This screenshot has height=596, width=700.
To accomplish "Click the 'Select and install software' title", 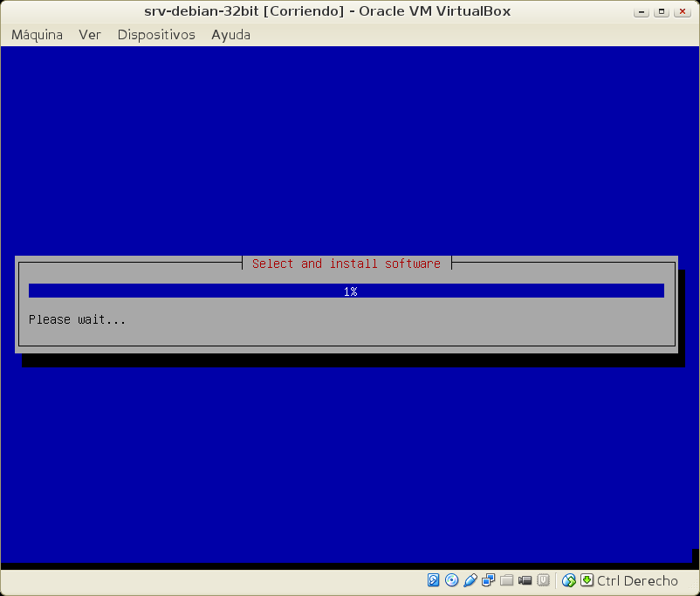I will click(x=347, y=264).
